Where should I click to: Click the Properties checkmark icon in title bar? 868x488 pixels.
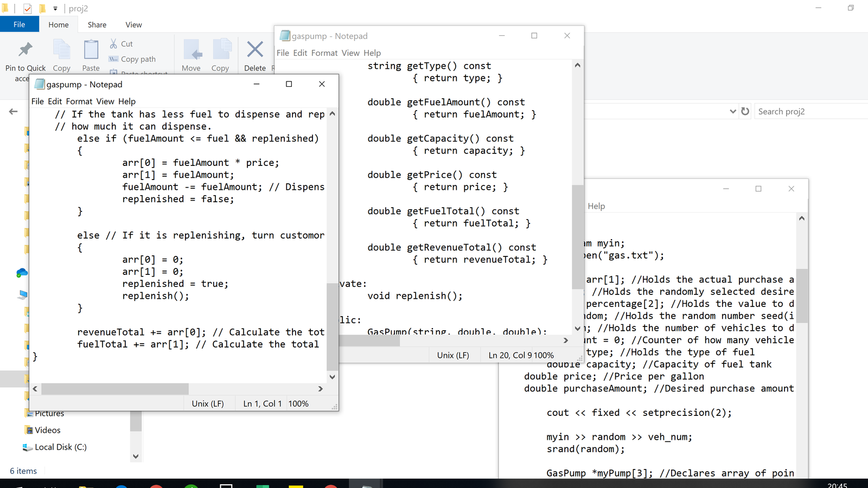[x=27, y=9]
